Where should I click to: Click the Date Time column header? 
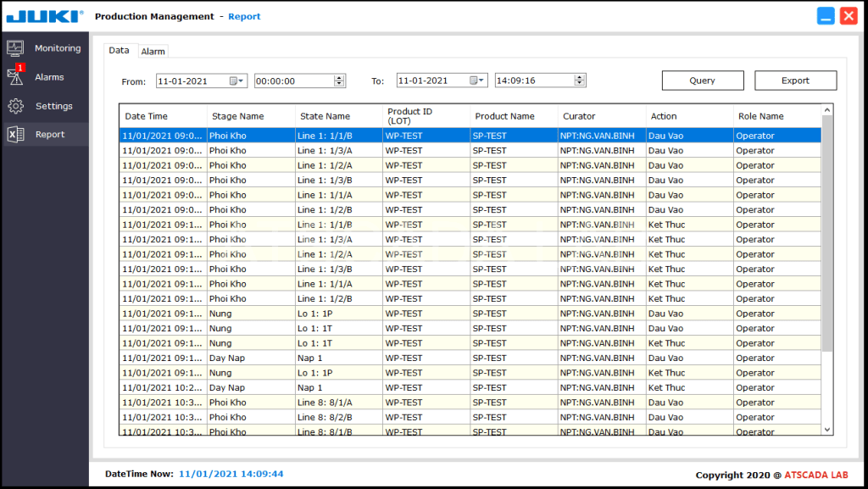pyautogui.click(x=163, y=116)
